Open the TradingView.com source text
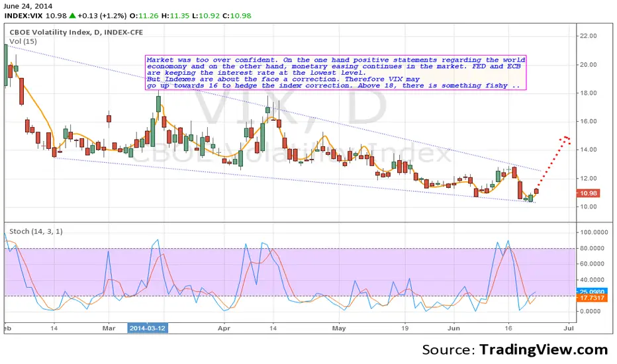The width and height of the screenshot is (617, 364). coord(543,349)
